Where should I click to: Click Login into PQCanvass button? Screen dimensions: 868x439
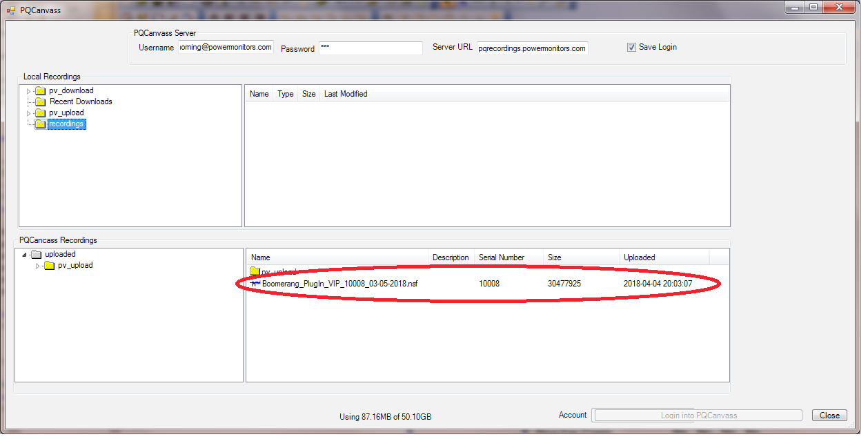(698, 416)
